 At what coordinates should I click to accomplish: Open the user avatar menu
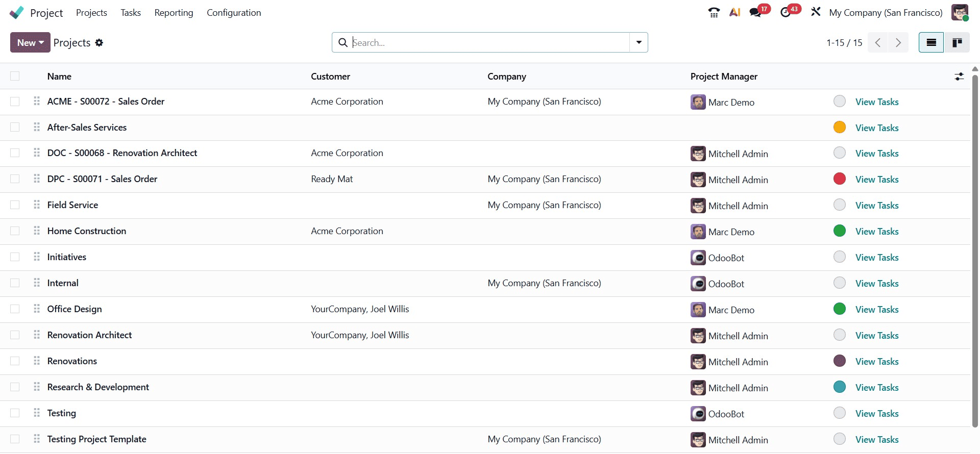[960, 12]
